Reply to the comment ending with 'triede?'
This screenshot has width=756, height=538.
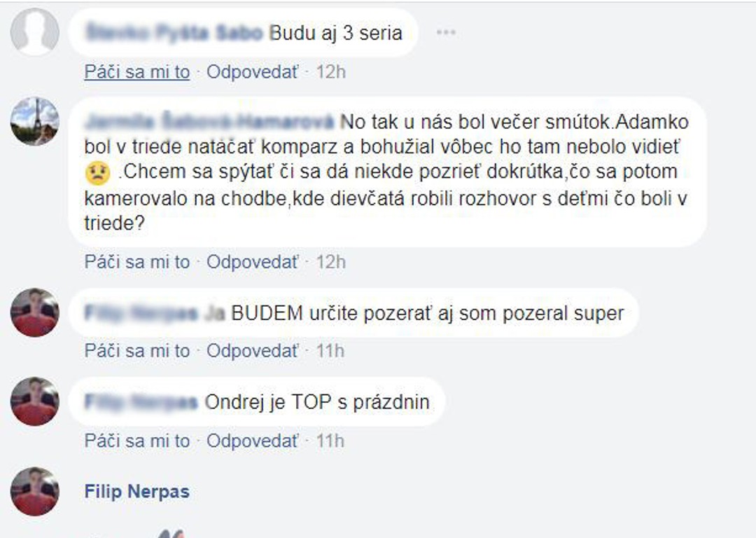tap(253, 262)
